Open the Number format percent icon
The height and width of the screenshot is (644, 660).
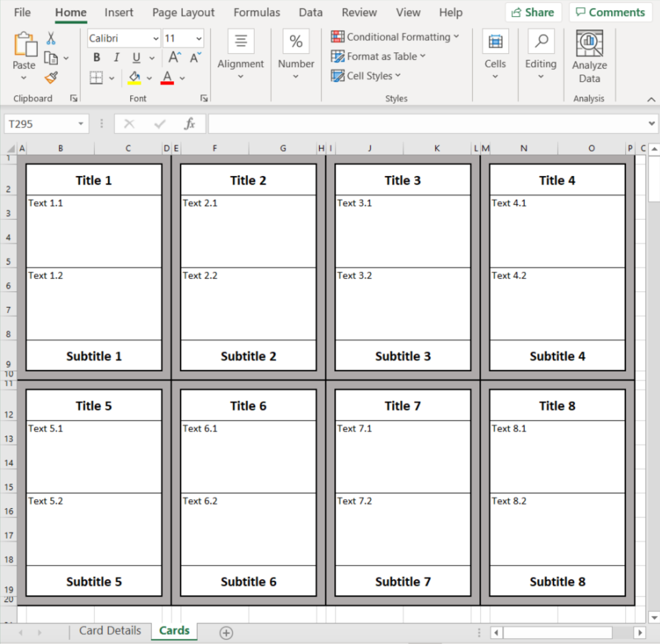click(x=296, y=41)
